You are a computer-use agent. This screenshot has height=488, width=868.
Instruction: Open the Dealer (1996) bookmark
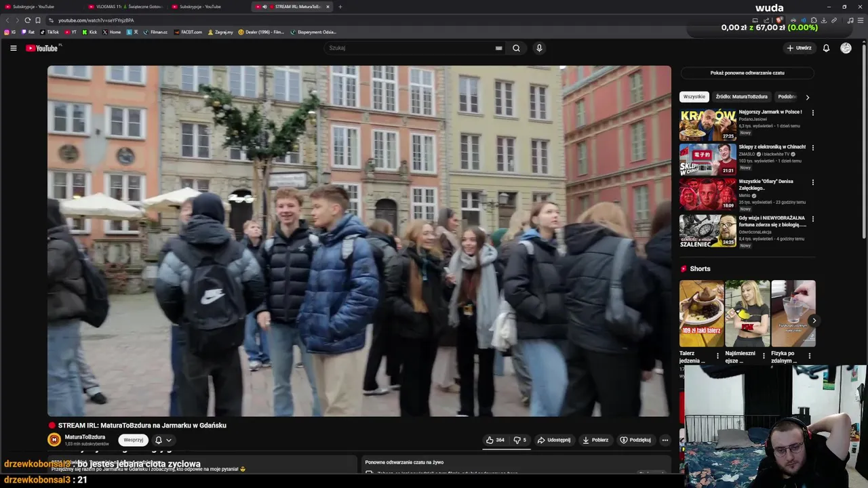(261, 32)
